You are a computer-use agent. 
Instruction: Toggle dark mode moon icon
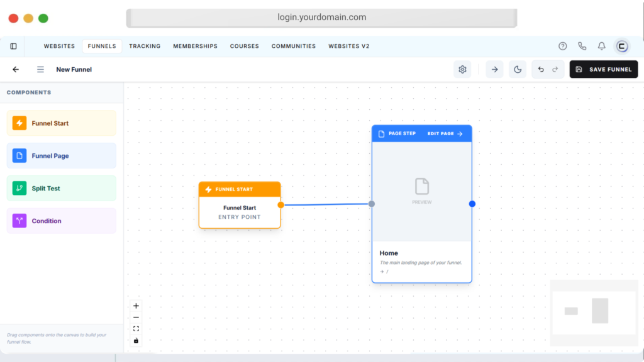point(518,70)
